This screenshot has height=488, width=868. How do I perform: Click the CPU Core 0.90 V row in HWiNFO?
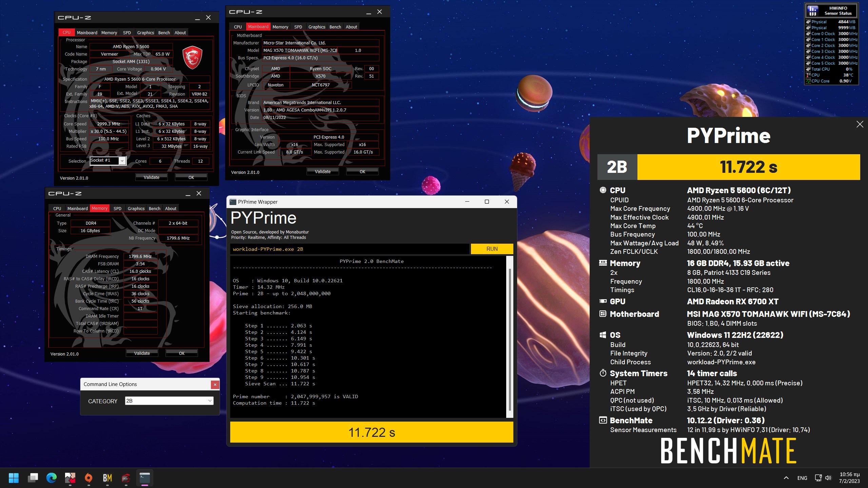832,81
